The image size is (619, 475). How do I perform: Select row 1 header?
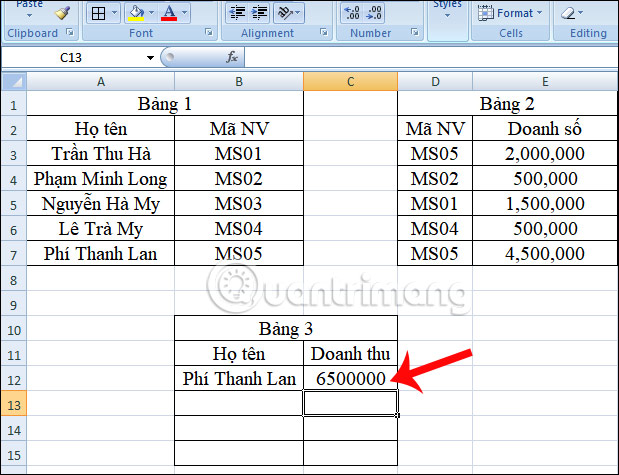[x=14, y=105]
